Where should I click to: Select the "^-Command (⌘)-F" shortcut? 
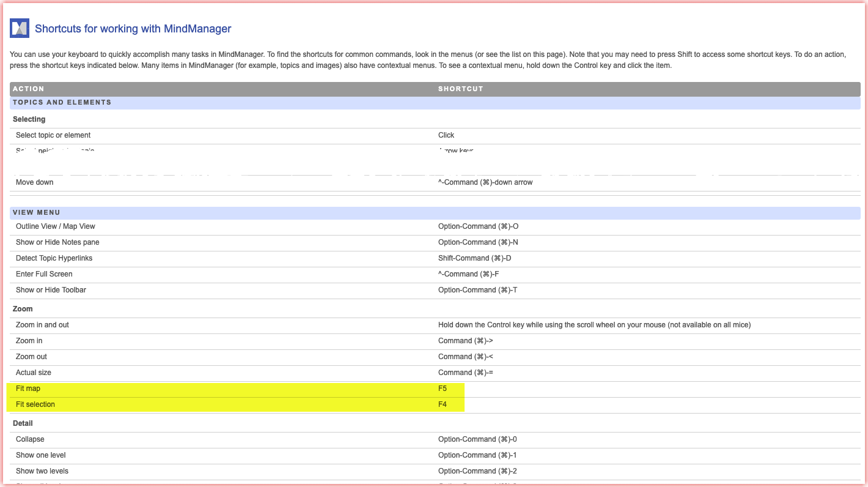point(469,274)
